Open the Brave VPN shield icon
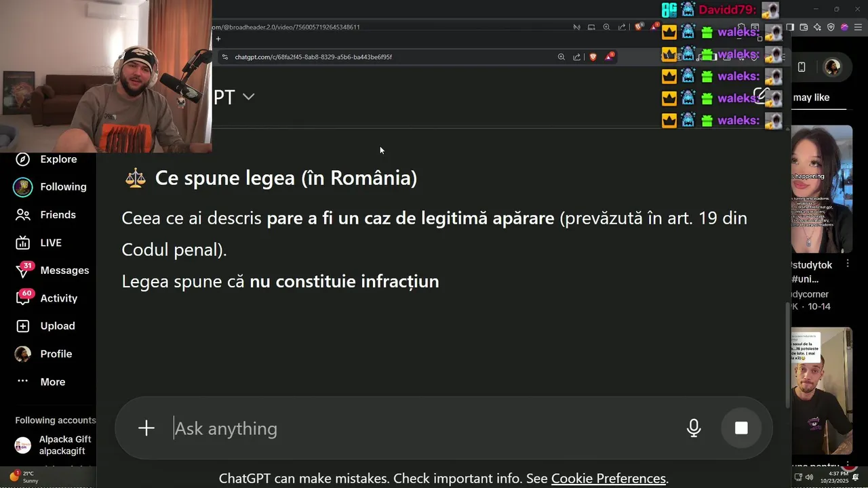Viewport: 868px width, 488px height. 831,27
